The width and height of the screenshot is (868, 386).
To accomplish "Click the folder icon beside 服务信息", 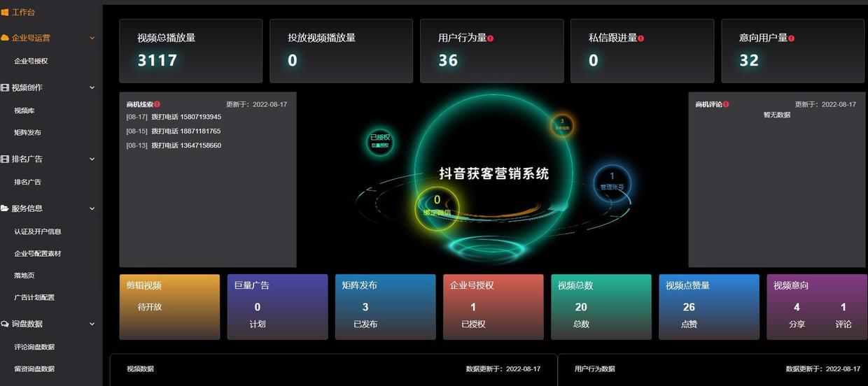I will pyautogui.click(x=5, y=208).
